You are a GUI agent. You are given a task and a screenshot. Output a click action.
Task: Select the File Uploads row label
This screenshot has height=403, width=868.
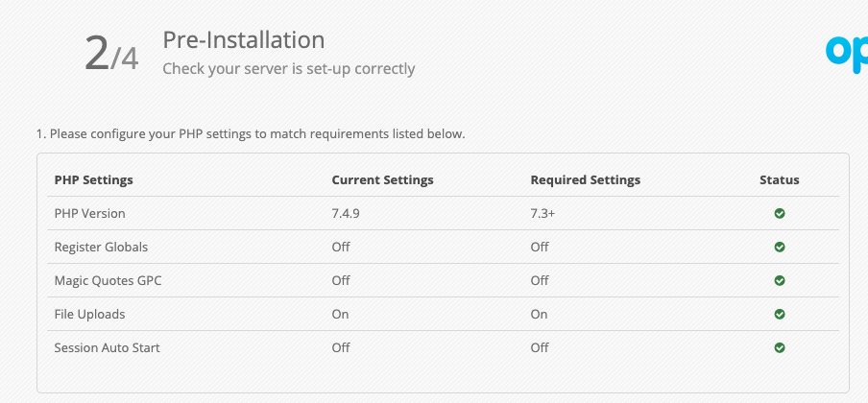click(x=89, y=315)
